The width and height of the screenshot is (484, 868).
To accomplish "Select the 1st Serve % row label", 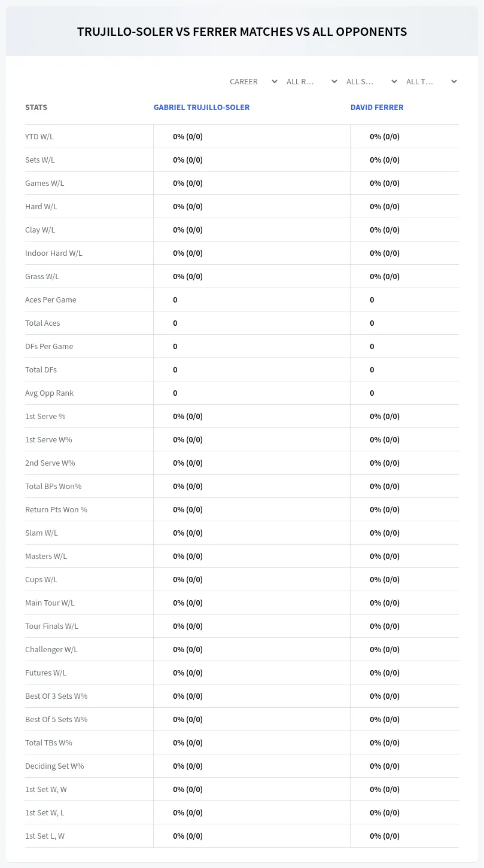I will point(45,416).
